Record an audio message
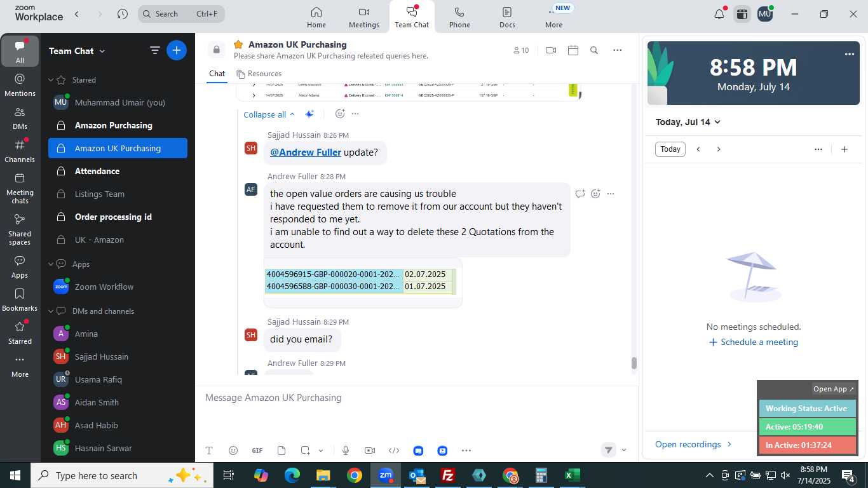Image resolution: width=868 pixels, height=488 pixels. pos(346,451)
